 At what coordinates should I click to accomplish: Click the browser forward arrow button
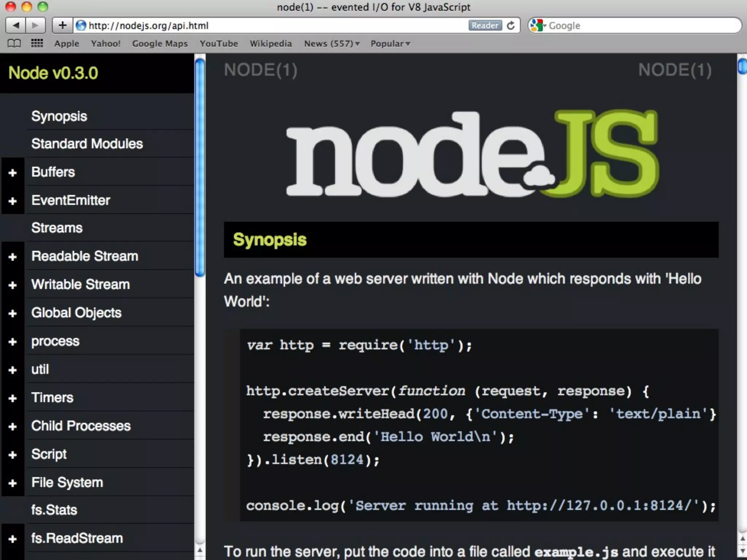35,25
